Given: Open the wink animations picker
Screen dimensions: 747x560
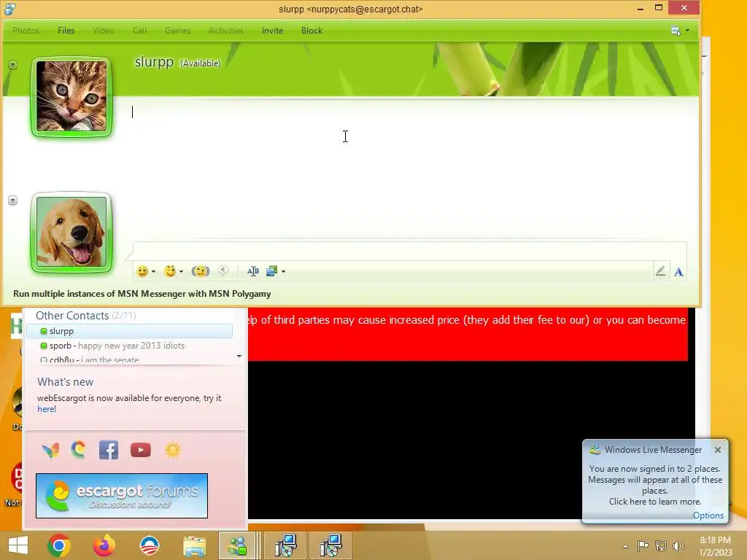Looking at the screenshot, I should coord(169,271).
